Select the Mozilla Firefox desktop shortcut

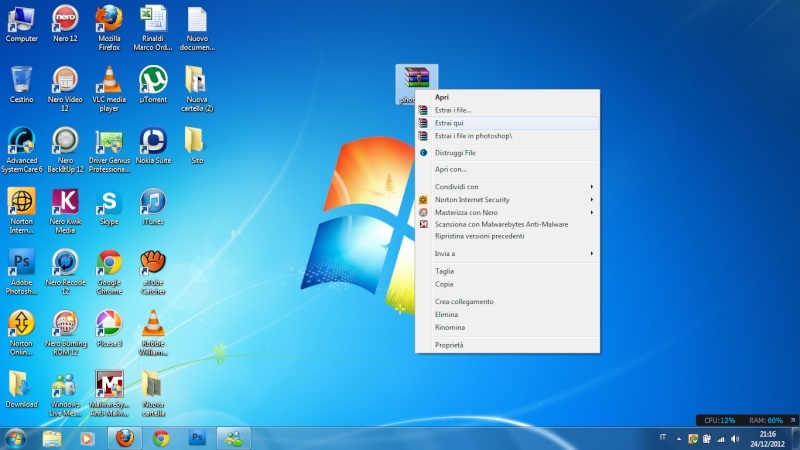pyautogui.click(x=109, y=28)
